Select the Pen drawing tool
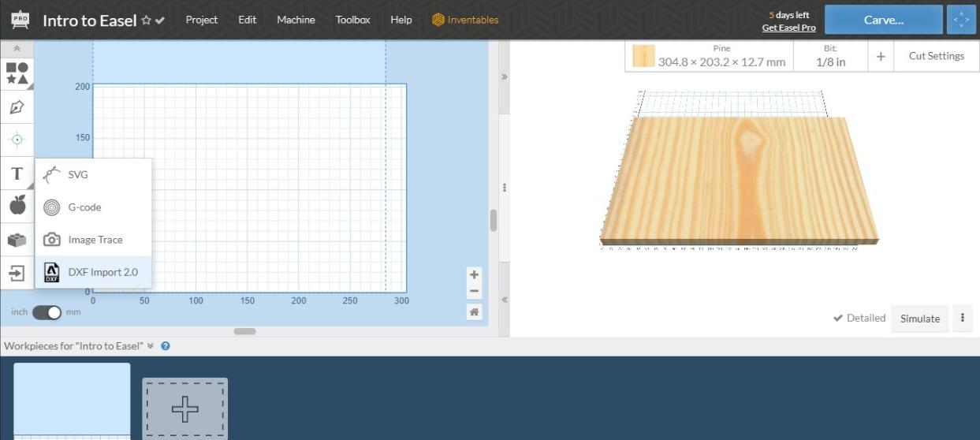 point(17,106)
